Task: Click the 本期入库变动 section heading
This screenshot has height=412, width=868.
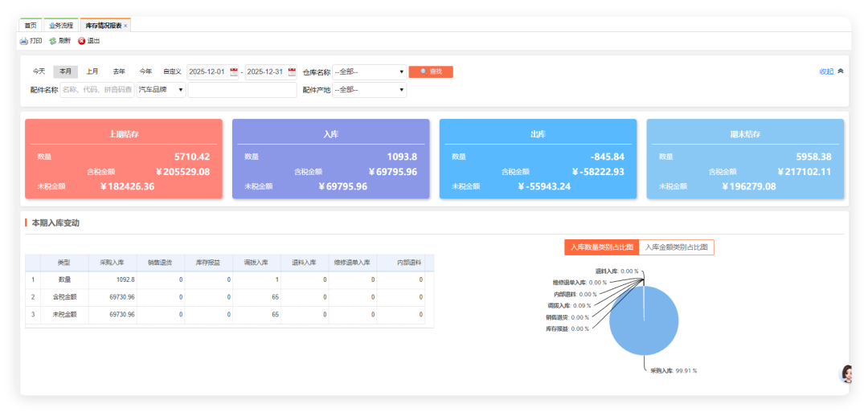Action: (x=55, y=223)
